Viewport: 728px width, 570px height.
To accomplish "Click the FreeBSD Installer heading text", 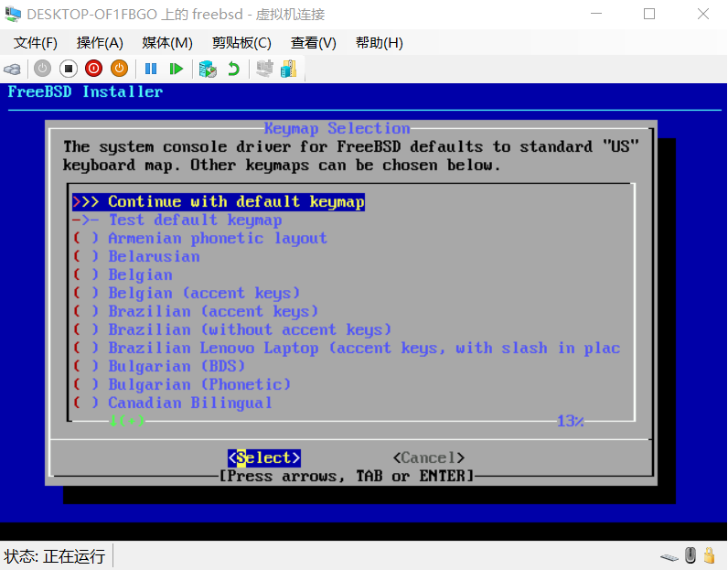I will click(85, 91).
